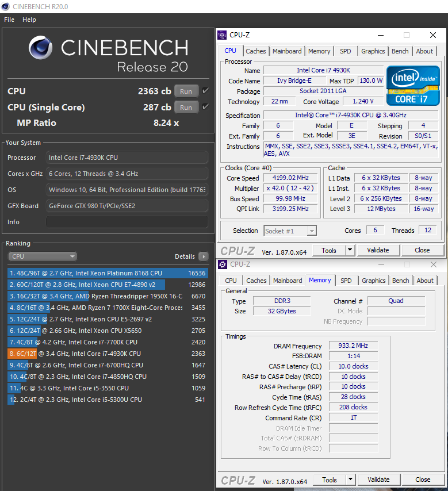Select ranking row Xeon E5-2697 v2

[108, 319]
